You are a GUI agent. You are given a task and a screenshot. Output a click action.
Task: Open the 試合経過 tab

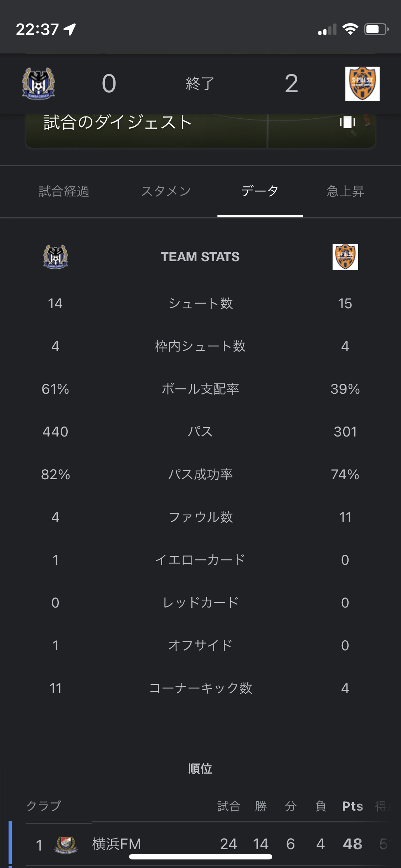coord(64,191)
